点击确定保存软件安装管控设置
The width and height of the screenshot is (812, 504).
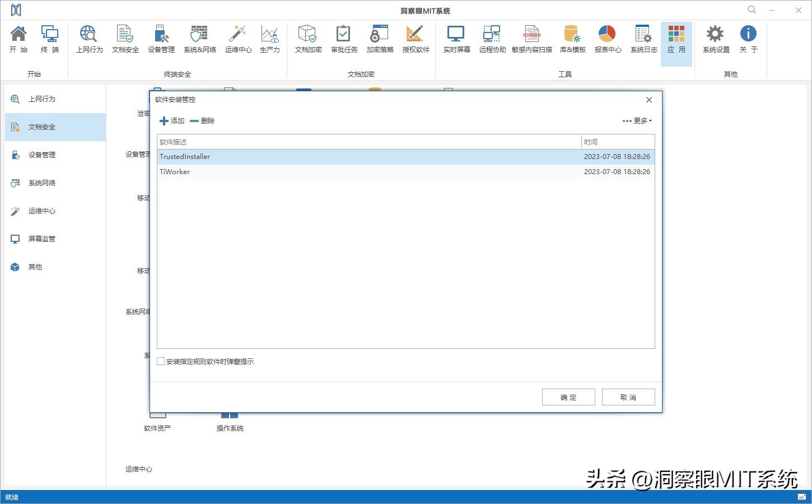coord(568,396)
